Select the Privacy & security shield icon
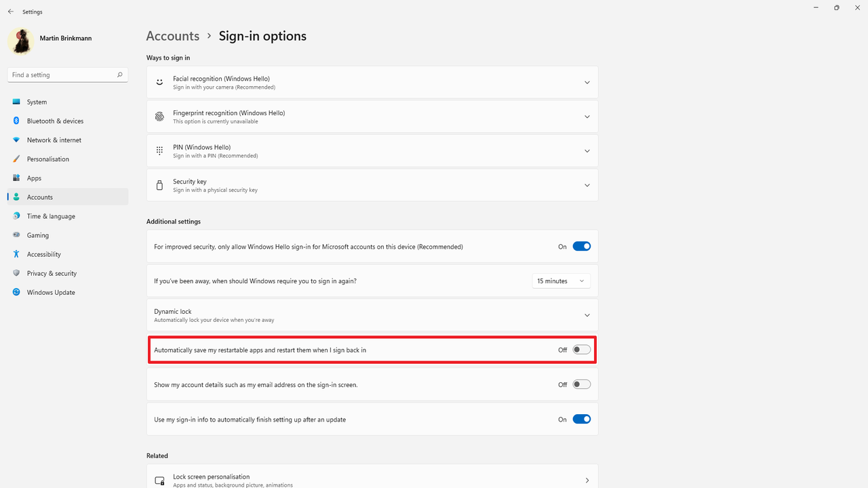868x488 pixels. click(x=16, y=273)
